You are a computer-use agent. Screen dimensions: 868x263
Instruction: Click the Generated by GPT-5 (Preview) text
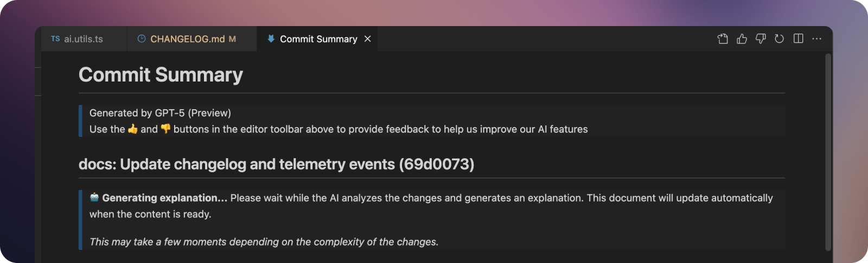(160, 113)
